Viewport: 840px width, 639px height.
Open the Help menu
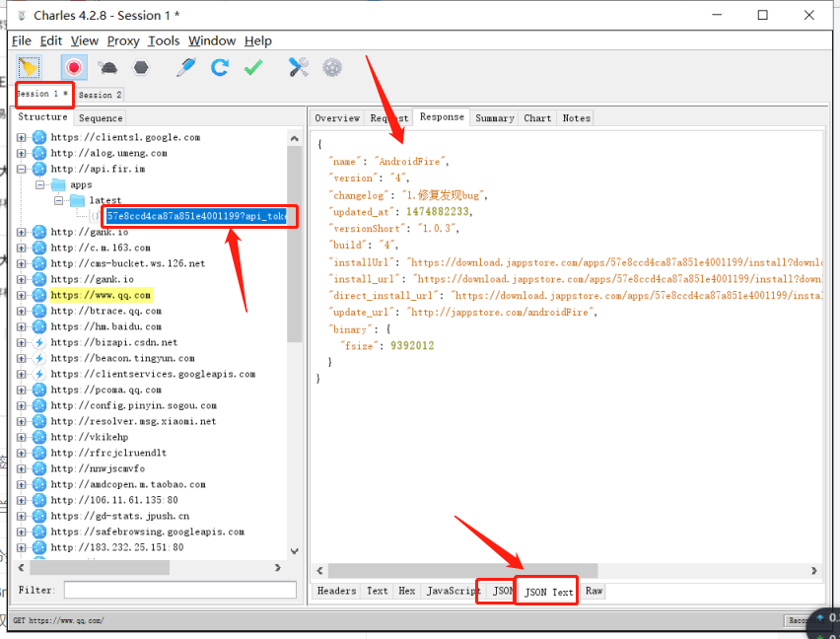258,40
